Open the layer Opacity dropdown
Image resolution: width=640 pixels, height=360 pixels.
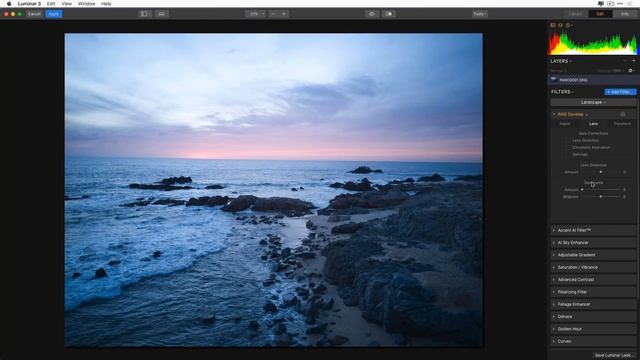(x=611, y=71)
